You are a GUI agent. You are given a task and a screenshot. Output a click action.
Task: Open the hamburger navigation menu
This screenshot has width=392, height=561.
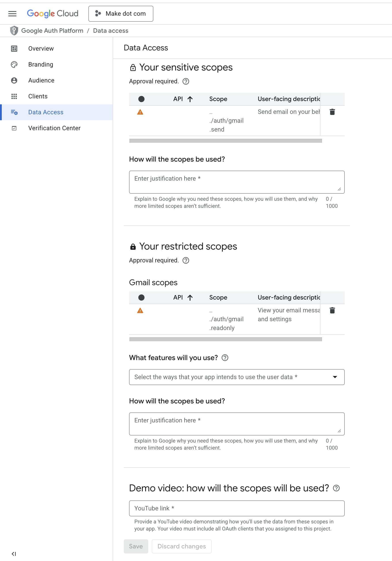click(x=12, y=14)
